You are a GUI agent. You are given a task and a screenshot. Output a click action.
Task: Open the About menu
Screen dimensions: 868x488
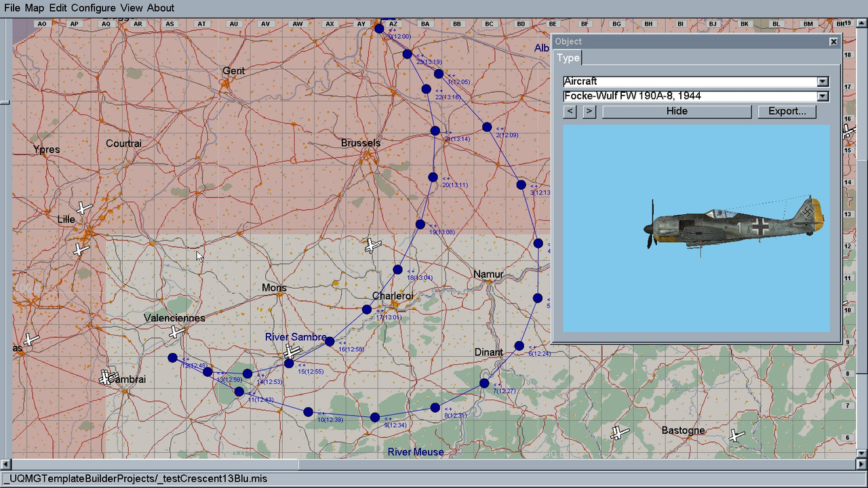coord(161,8)
